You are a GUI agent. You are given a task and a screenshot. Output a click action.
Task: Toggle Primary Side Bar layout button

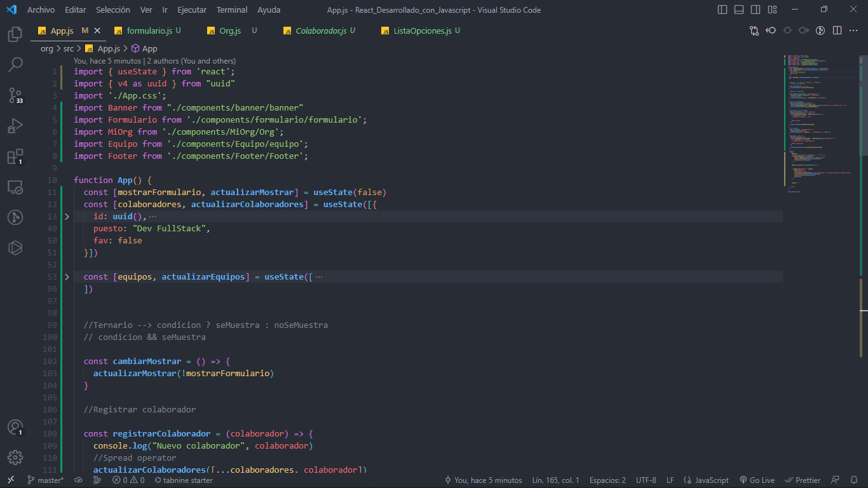722,10
